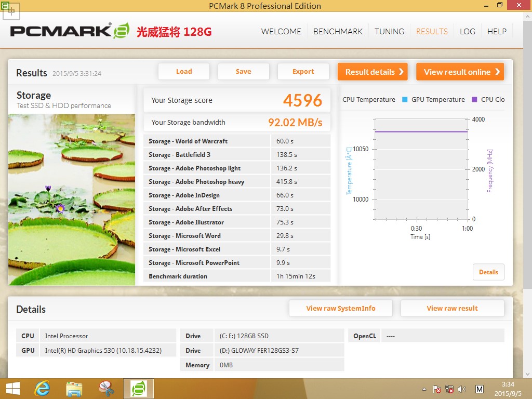Screen dimensions: 532x399
Task: Click the Intel Processor CPU value
Action: click(x=66, y=336)
